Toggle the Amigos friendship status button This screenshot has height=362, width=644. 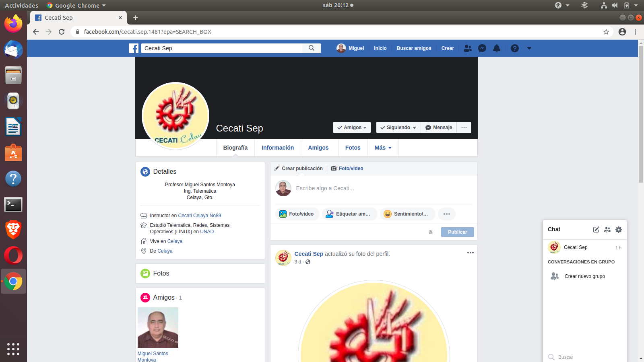click(x=352, y=128)
